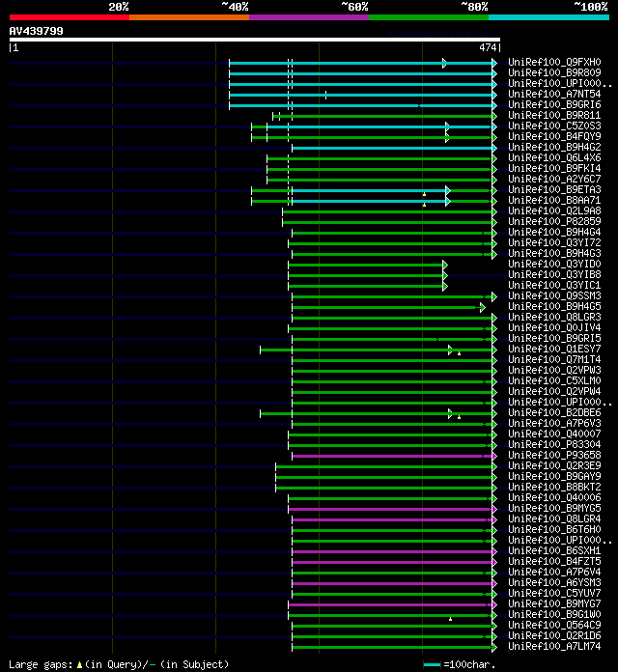Open the UniRef100_B9R811 hit

point(554,115)
